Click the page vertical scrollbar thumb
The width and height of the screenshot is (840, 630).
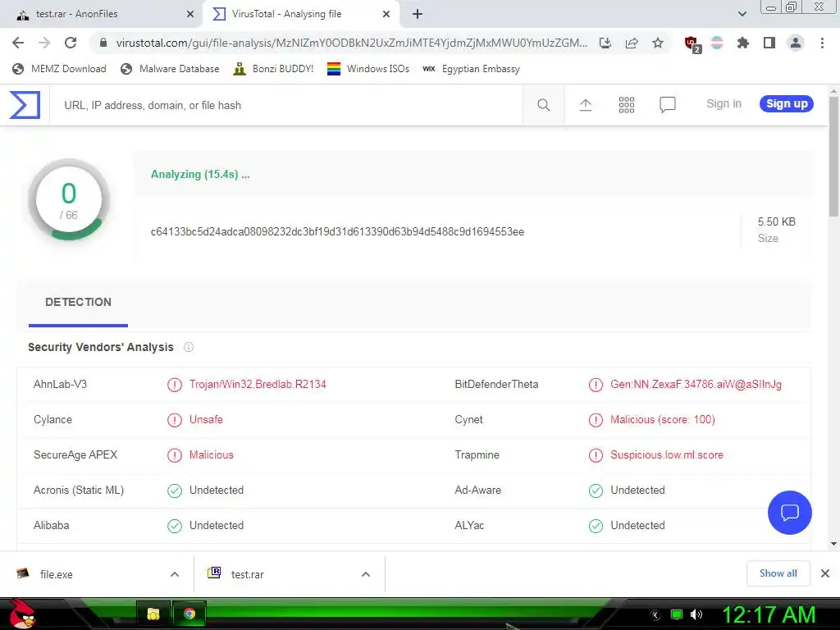click(833, 157)
